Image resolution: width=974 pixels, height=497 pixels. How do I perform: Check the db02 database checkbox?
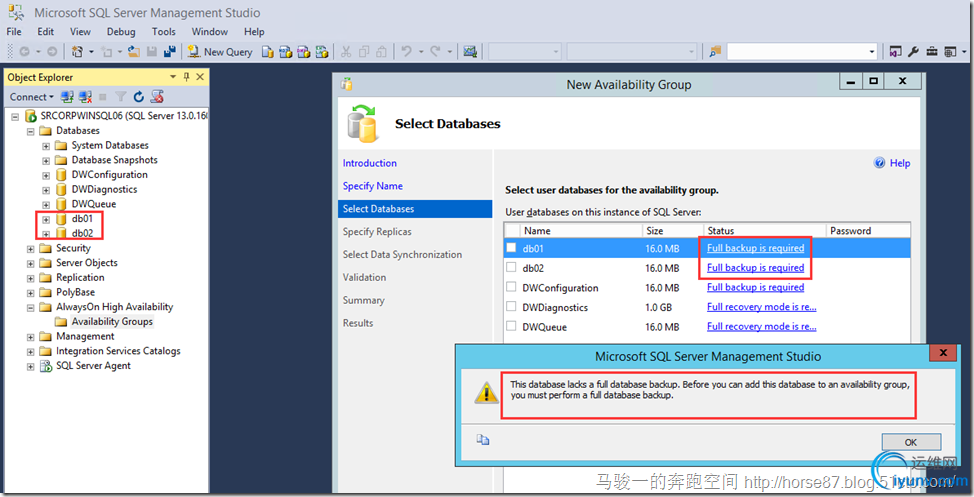tap(511, 267)
